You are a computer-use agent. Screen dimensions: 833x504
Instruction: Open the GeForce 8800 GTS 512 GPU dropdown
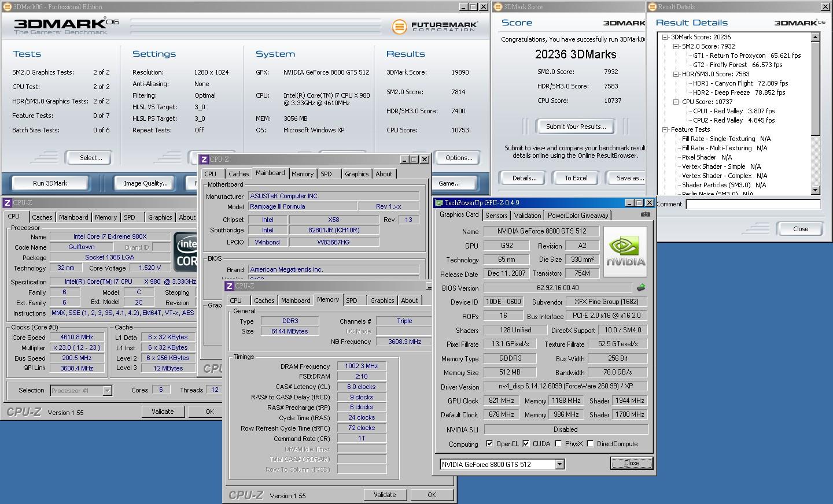[x=559, y=464]
